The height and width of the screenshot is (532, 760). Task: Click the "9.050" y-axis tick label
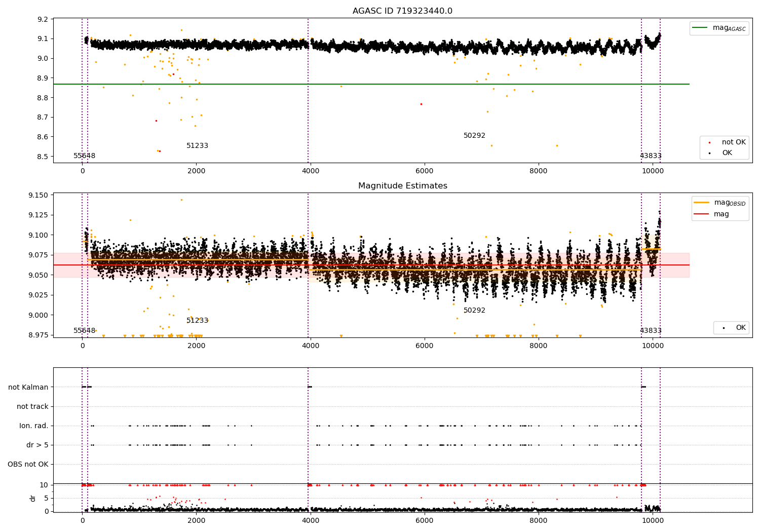tap(39, 275)
